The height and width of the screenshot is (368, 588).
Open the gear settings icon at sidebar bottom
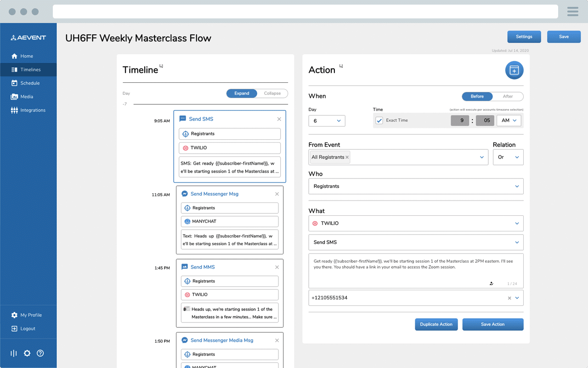[27, 353]
